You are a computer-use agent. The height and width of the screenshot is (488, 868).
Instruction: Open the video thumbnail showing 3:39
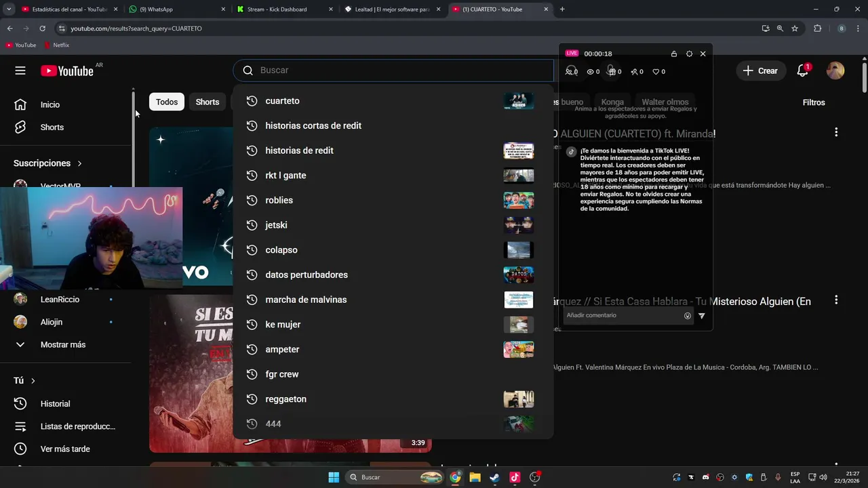point(290,373)
